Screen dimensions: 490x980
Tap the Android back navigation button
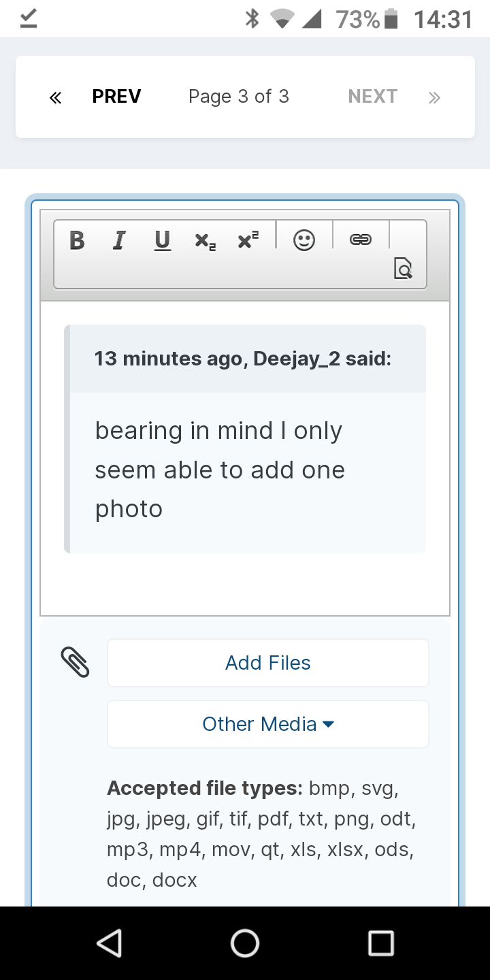(x=109, y=943)
